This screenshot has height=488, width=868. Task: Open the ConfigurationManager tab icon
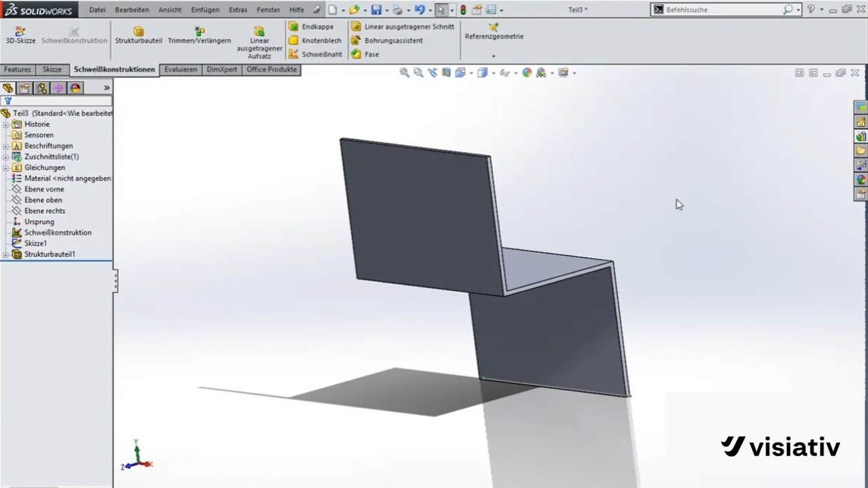tap(42, 88)
